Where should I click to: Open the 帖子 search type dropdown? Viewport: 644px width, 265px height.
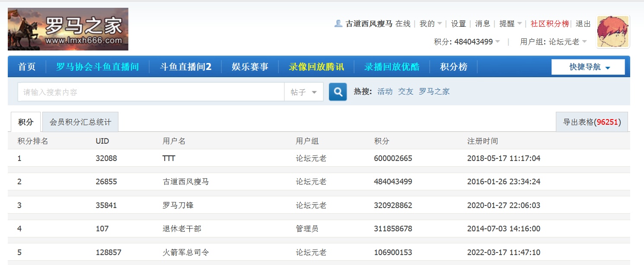tap(304, 91)
